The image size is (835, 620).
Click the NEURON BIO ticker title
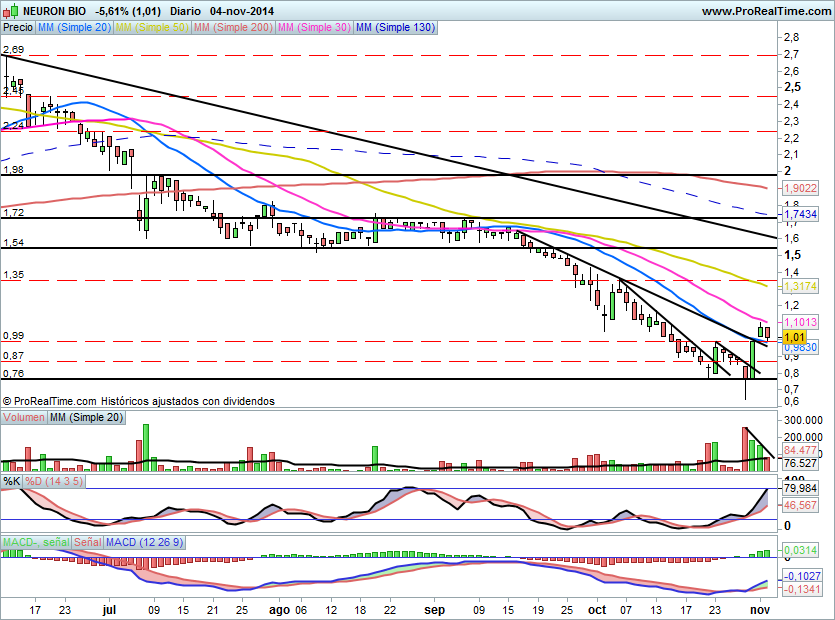54,11
